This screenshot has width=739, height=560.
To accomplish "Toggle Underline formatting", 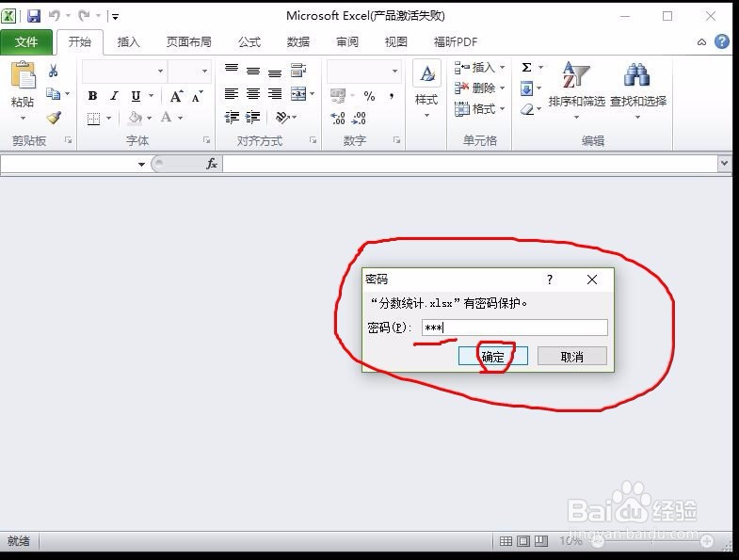I will [136, 96].
